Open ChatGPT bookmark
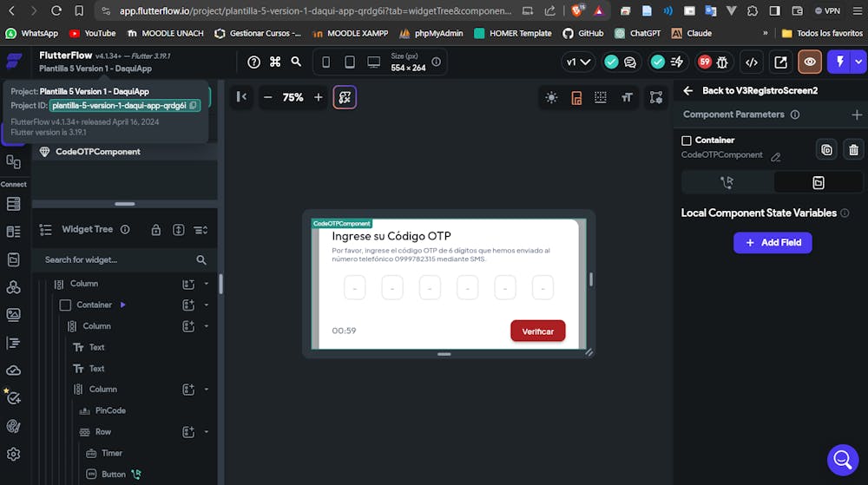The height and width of the screenshot is (485, 868). (x=638, y=33)
